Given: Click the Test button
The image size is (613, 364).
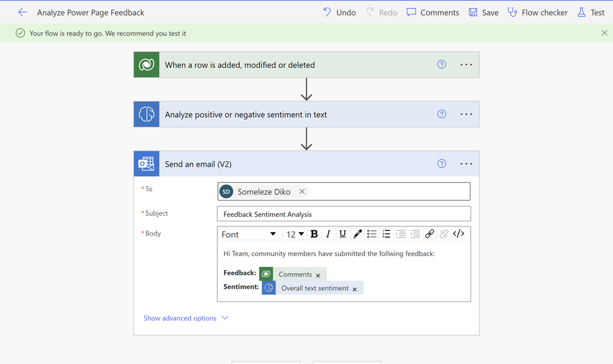Looking at the screenshot, I should [x=591, y=12].
